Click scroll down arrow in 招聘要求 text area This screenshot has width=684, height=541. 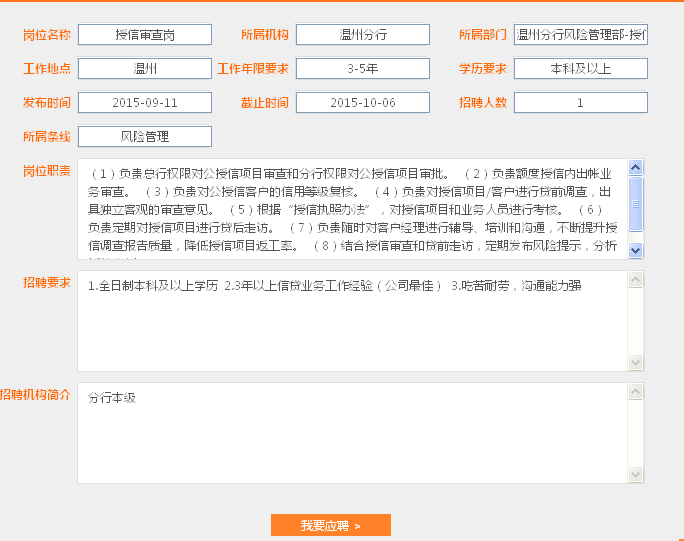click(x=636, y=362)
